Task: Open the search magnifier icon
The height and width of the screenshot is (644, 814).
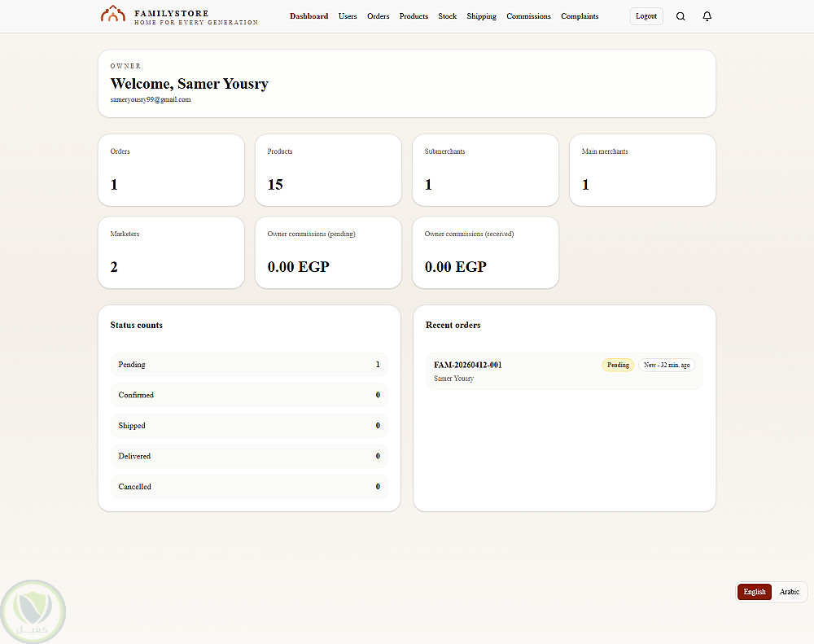Action: [x=681, y=16]
